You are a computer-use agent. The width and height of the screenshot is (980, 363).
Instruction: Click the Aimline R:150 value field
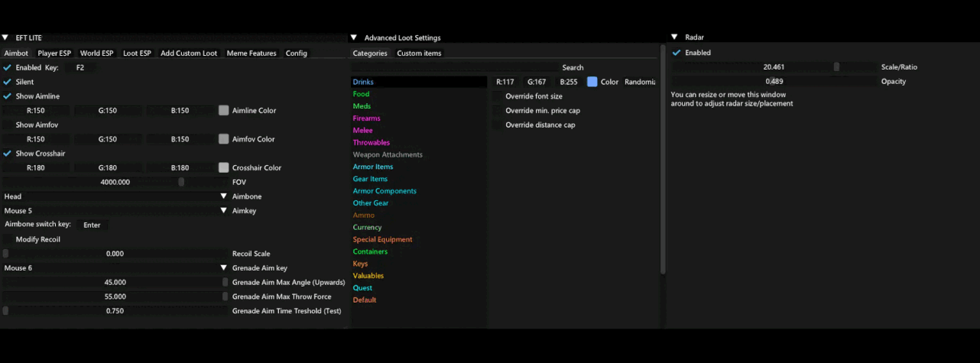click(x=36, y=110)
